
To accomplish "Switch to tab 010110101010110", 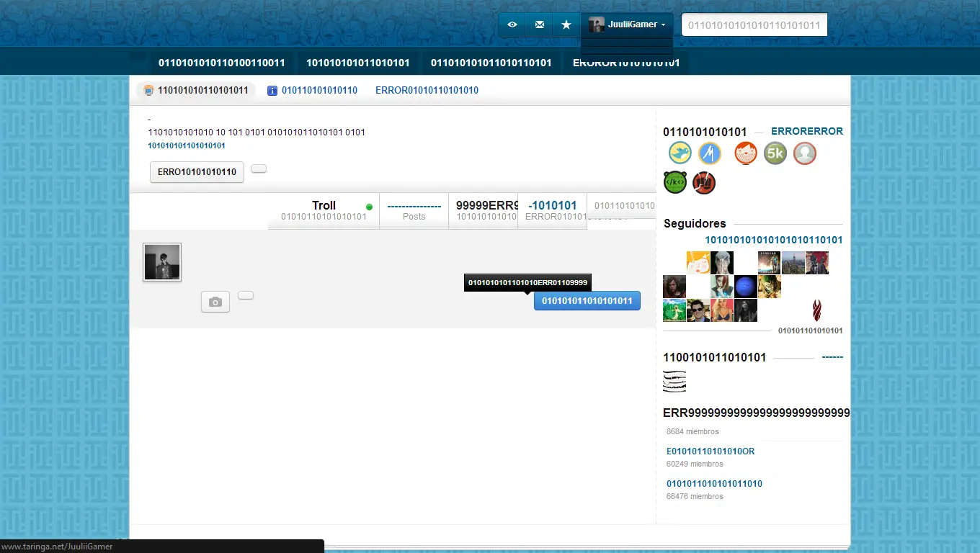I will click(312, 91).
